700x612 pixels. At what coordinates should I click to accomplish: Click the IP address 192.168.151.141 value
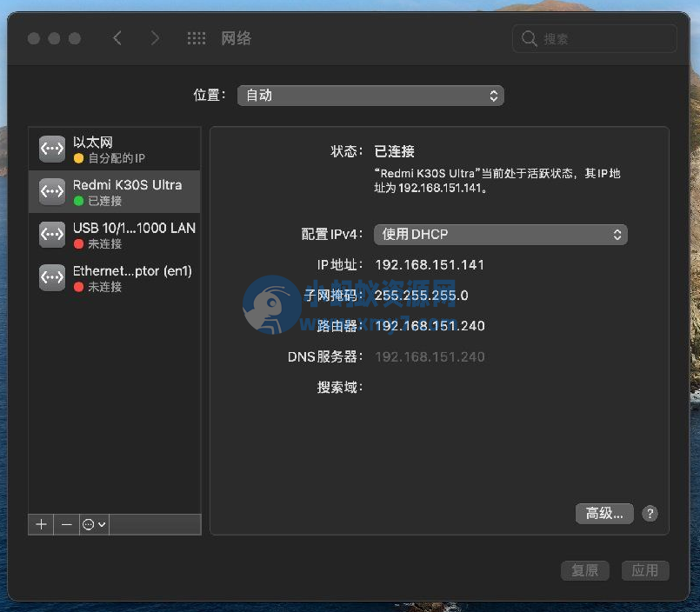(x=430, y=265)
